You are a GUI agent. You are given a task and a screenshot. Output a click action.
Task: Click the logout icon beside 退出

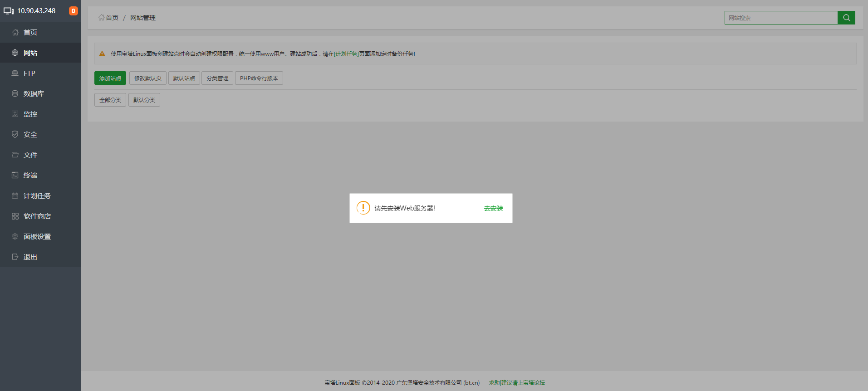(15, 257)
